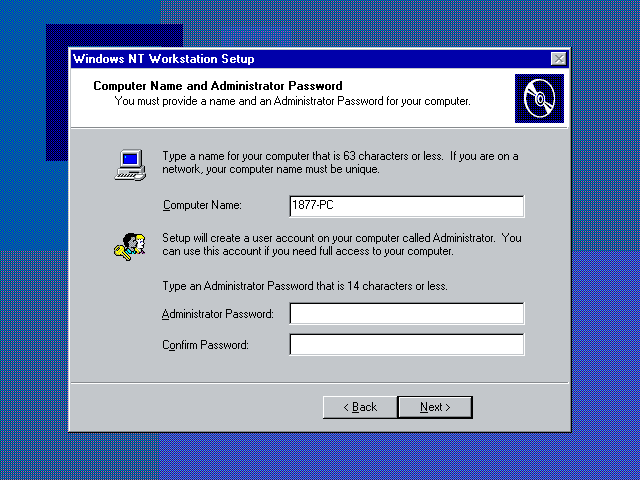Click the computer icon beside the name instructions
The width and height of the screenshot is (640, 480).
coord(130,165)
